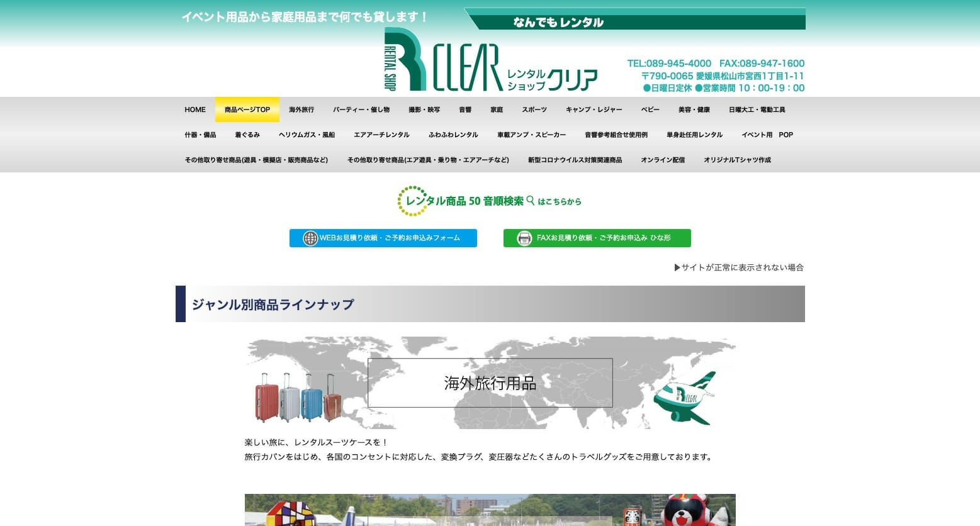Open ふわふわレンタル menu item

(453, 135)
